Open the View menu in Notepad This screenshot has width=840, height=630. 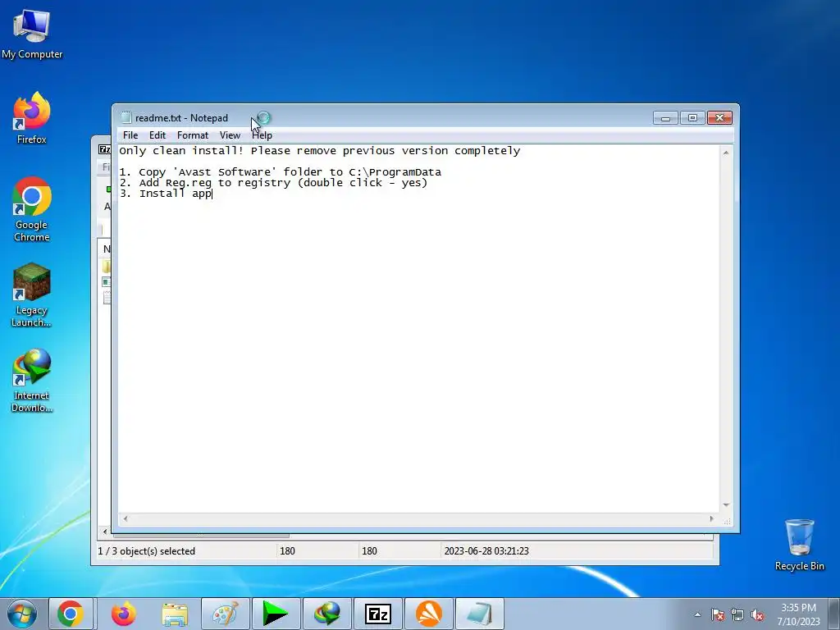click(230, 135)
